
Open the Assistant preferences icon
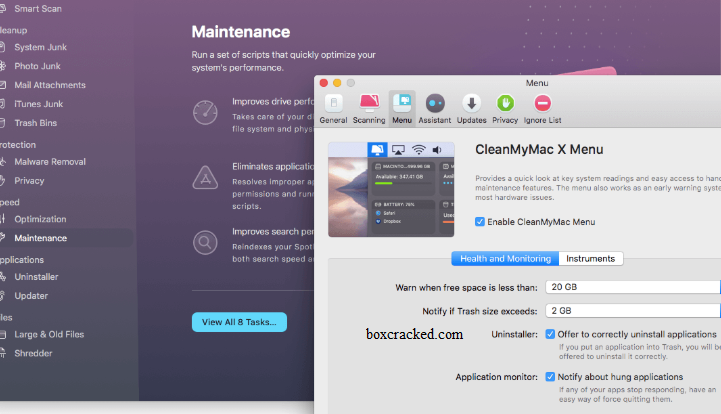pos(435,103)
